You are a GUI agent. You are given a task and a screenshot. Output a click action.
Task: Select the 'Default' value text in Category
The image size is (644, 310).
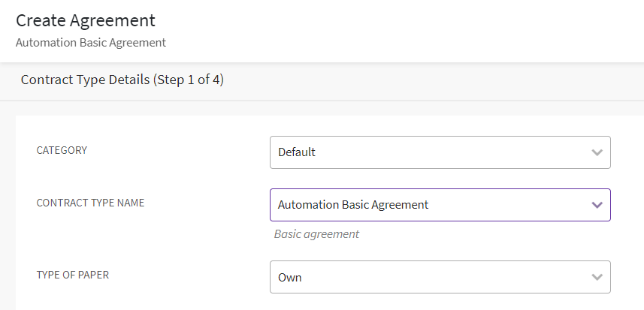[x=297, y=152]
